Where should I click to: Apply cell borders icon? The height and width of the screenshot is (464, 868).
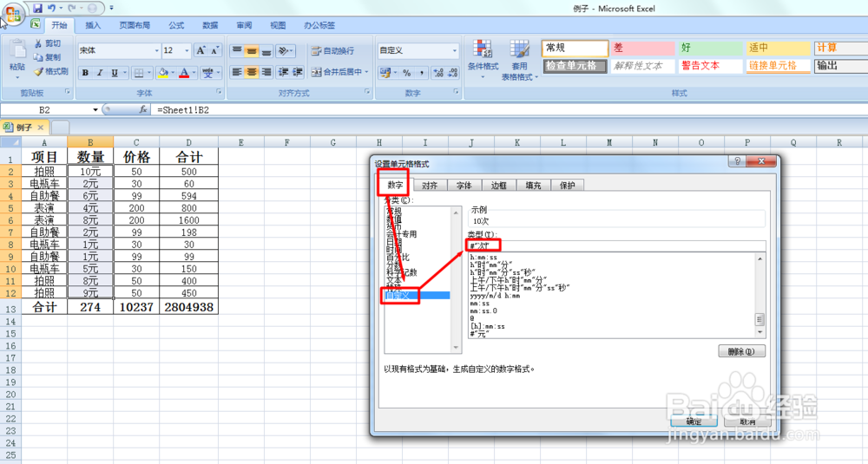(139, 73)
